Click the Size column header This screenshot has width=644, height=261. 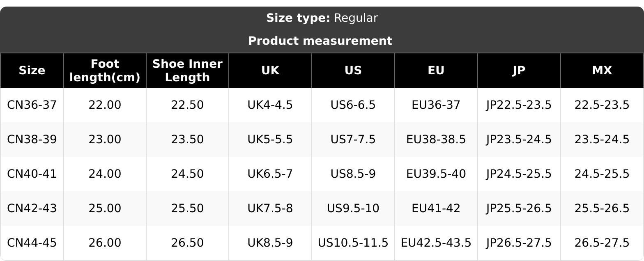click(x=32, y=71)
